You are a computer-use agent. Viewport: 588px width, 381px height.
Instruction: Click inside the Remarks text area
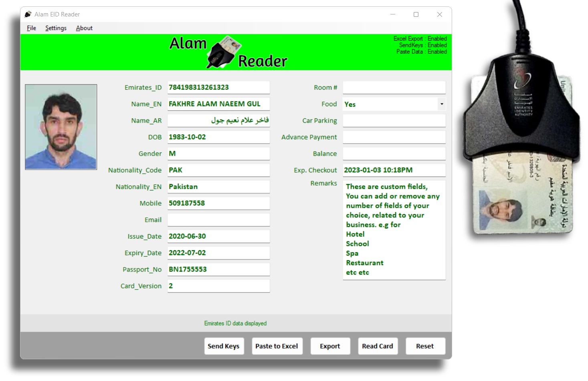(x=394, y=230)
